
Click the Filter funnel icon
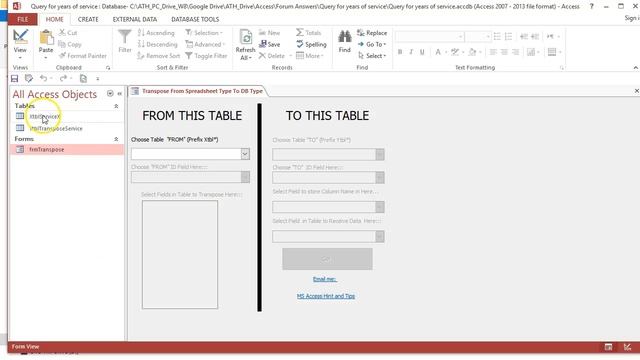coord(124,37)
